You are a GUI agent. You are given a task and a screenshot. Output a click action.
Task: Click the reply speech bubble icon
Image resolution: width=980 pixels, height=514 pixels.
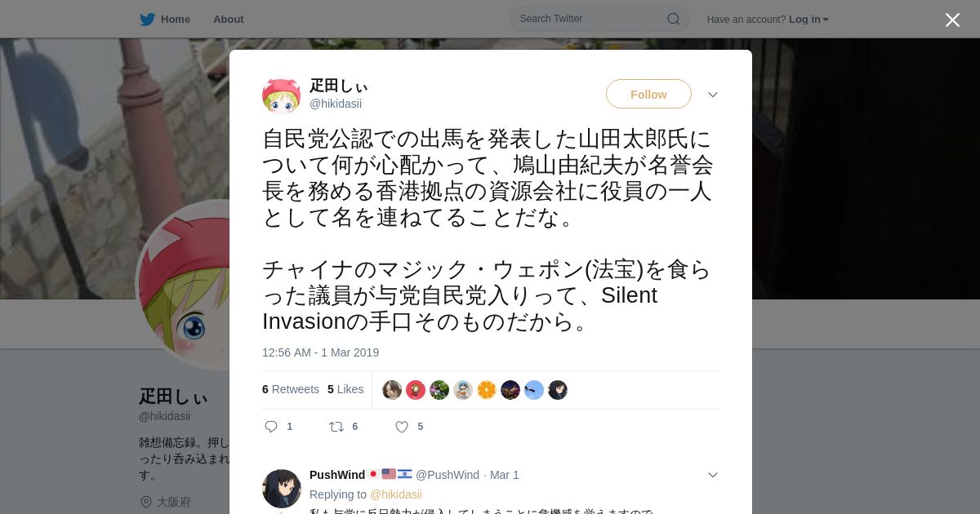(271, 427)
